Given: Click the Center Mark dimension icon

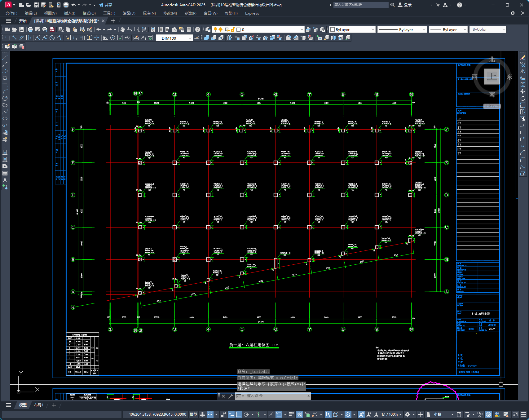Looking at the screenshot, I should pos(113,38).
